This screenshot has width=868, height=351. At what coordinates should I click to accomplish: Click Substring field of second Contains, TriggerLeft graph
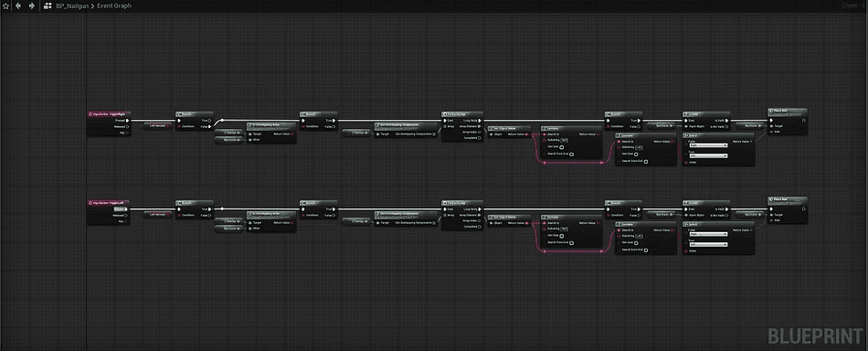pyautogui.click(x=639, y=236)
